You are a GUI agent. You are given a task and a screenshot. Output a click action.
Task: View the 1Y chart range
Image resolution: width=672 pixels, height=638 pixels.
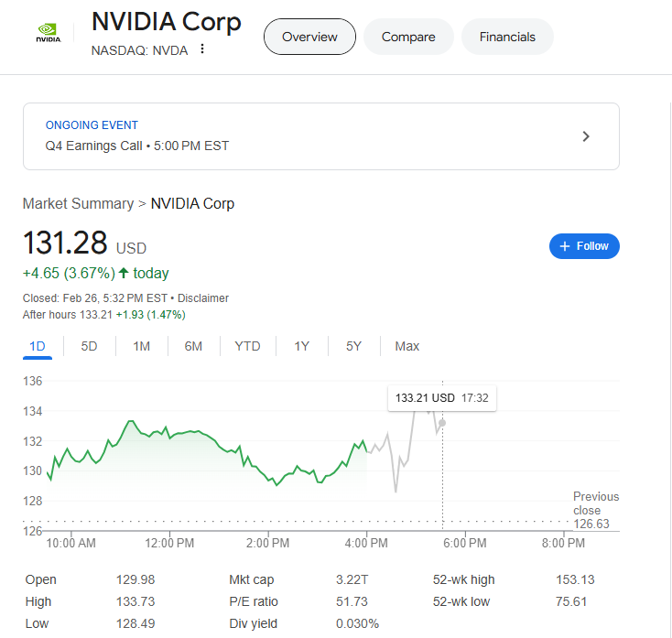pyautogui.click(x=301, y=346)
